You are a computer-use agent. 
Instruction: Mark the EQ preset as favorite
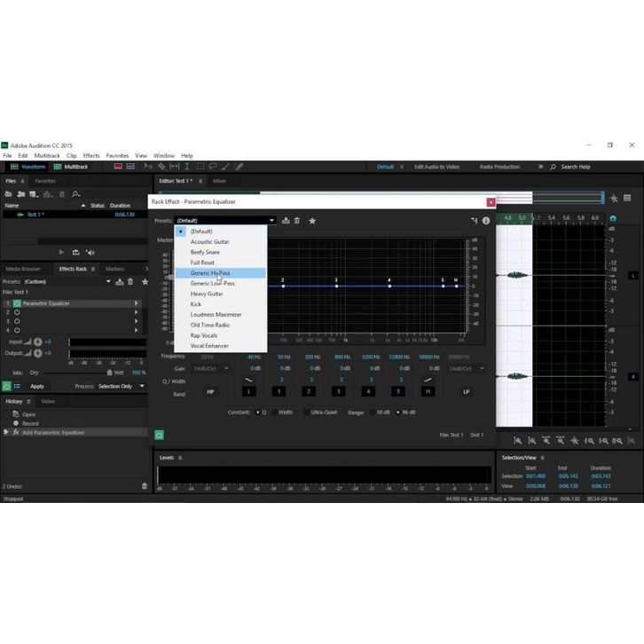(x=312, y=221)
